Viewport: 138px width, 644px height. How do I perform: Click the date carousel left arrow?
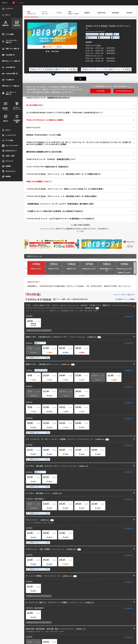click(26, 268)
